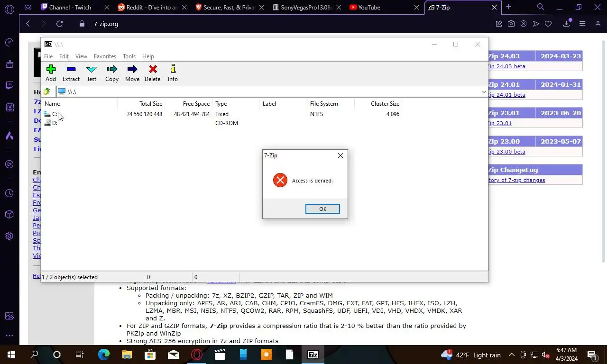Select the D: CD-ROM drive entry
The width and height of the screenshot is (607, 364).
click(x=51, y=123)
